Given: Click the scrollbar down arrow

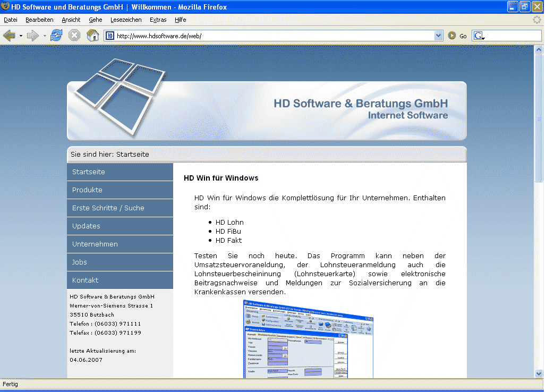Looking at the screenshot, I should coord(539,373).
